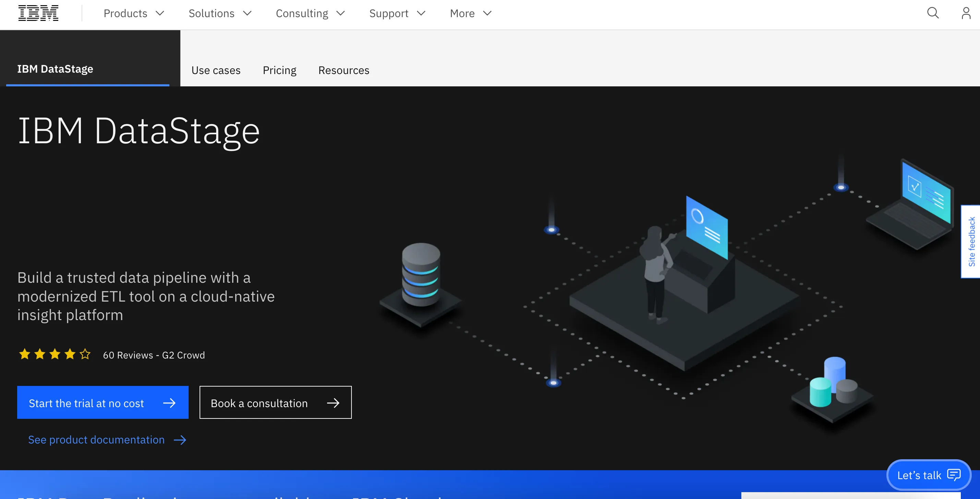This screenshot has height=499, width=980.
Task: Click arrow beside See product documentation
Action: tap(180, 440)
